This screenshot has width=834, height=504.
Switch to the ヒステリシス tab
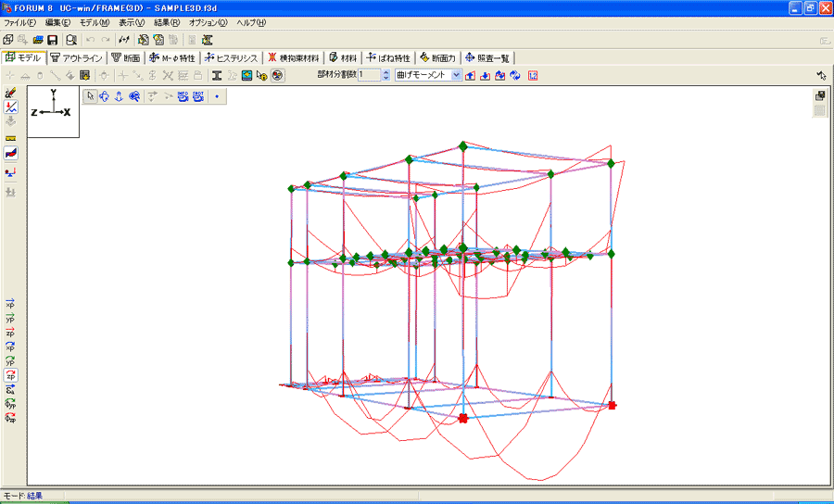coord(231,58)
